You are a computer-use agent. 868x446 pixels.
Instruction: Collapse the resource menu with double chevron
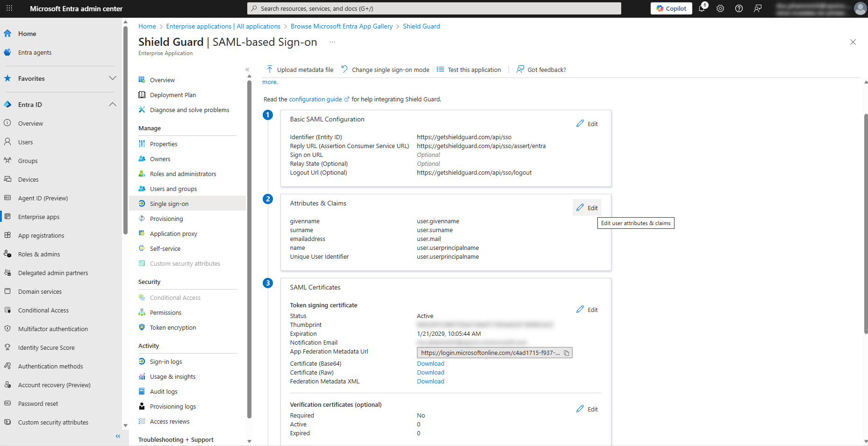point(247,70)
